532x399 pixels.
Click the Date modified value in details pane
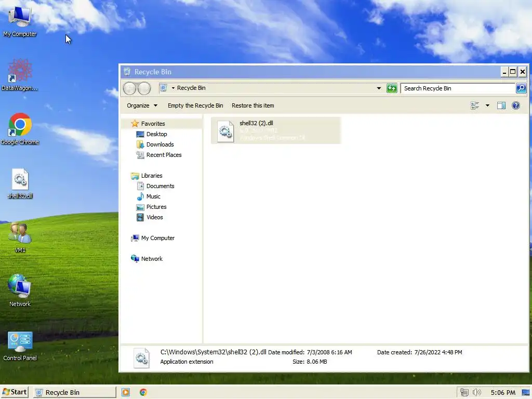(329, 352)
